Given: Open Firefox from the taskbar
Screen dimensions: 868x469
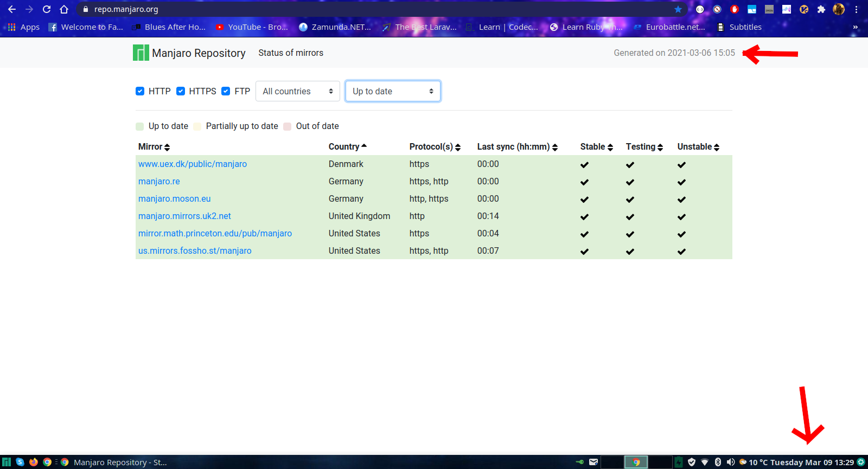Looking at the screenshot, I should (34, 462).
